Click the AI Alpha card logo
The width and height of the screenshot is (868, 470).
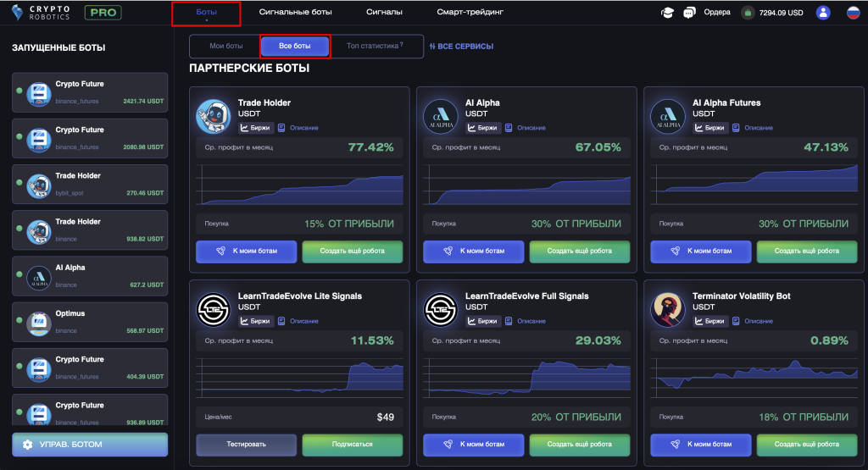click(441, 117)
